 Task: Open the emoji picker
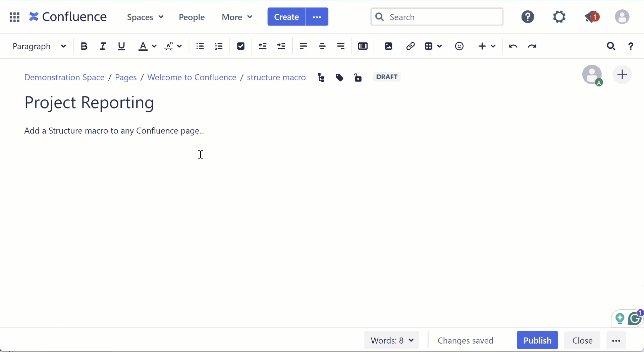(x=459, y=46)
